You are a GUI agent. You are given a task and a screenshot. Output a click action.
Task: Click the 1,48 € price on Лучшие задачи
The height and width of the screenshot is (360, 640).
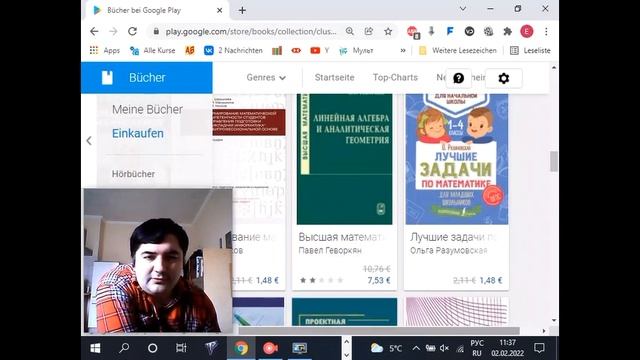[491, 280]
